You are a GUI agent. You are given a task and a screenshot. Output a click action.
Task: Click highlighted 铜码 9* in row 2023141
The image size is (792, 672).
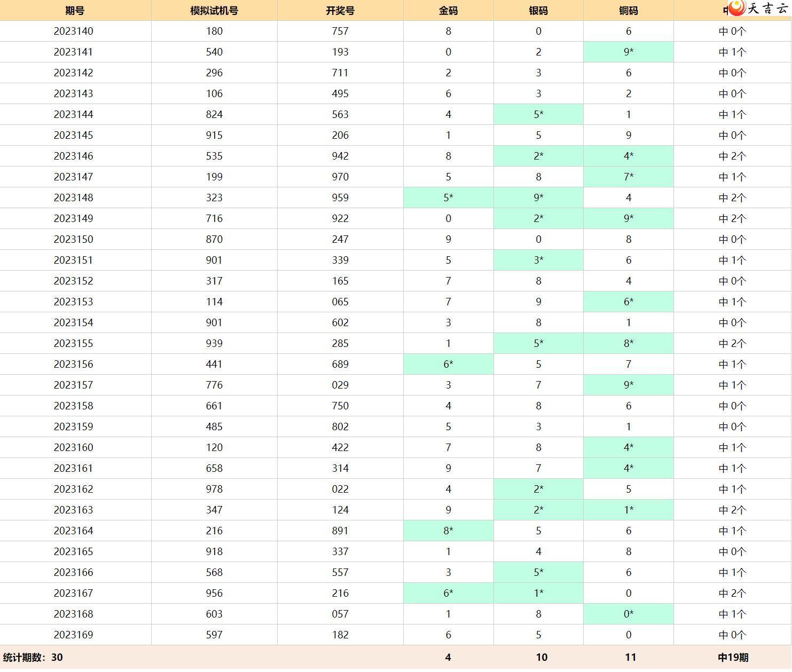pos(629,52)
